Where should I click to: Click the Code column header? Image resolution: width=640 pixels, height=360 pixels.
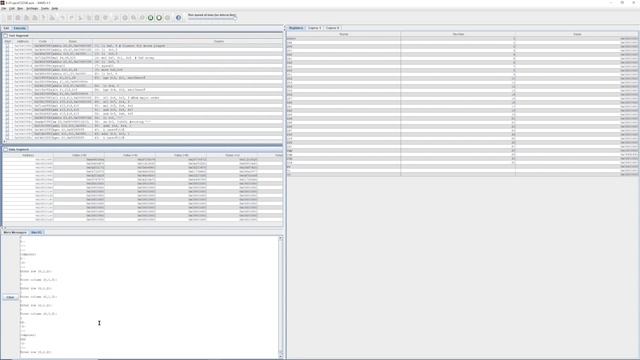[42, 41]
